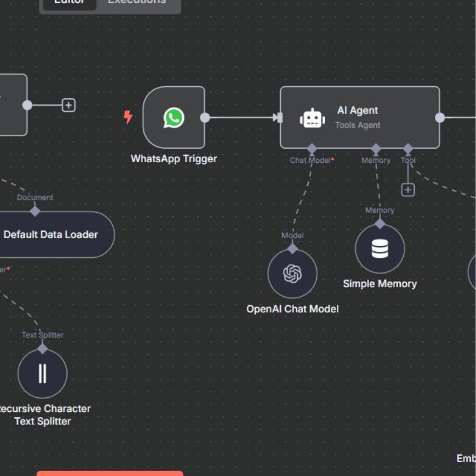This screenshot has width=476, height=476.
Task: Open the OpenAI Chat Model node
Action: click(292, 274)
